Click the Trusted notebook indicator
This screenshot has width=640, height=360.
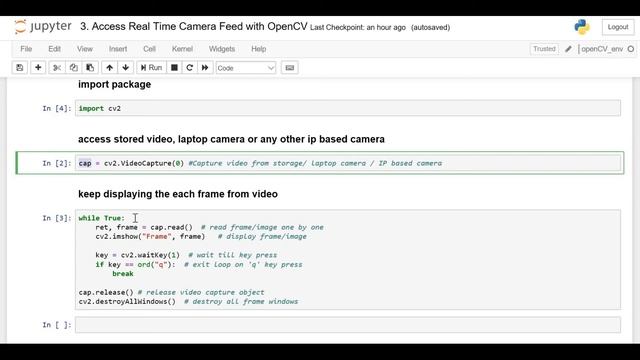click(544, 49)
